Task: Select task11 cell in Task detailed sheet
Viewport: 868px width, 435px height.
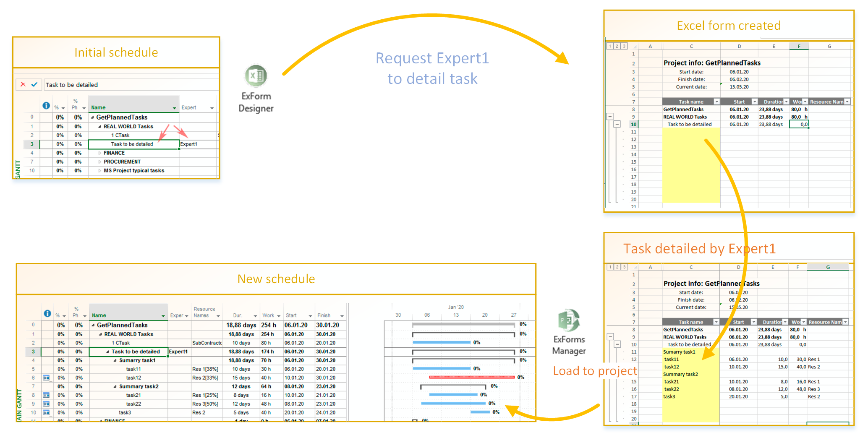Action: tap(691, 359)
